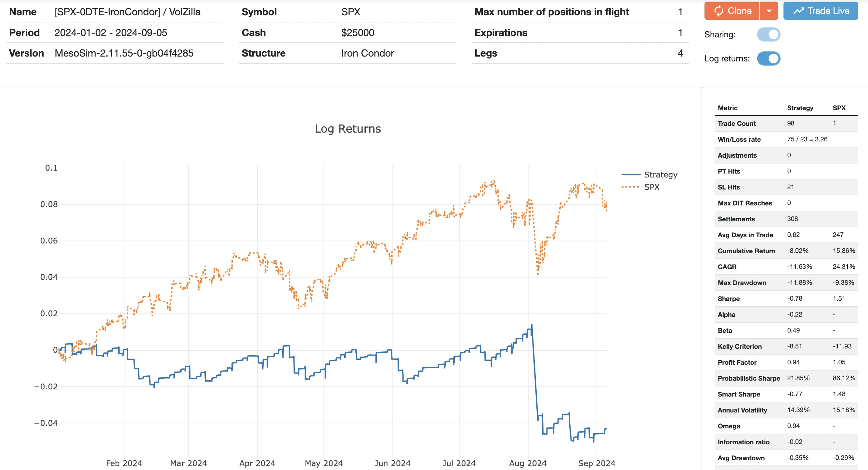Hide the SPX series via legend label

tap(651, 187)
